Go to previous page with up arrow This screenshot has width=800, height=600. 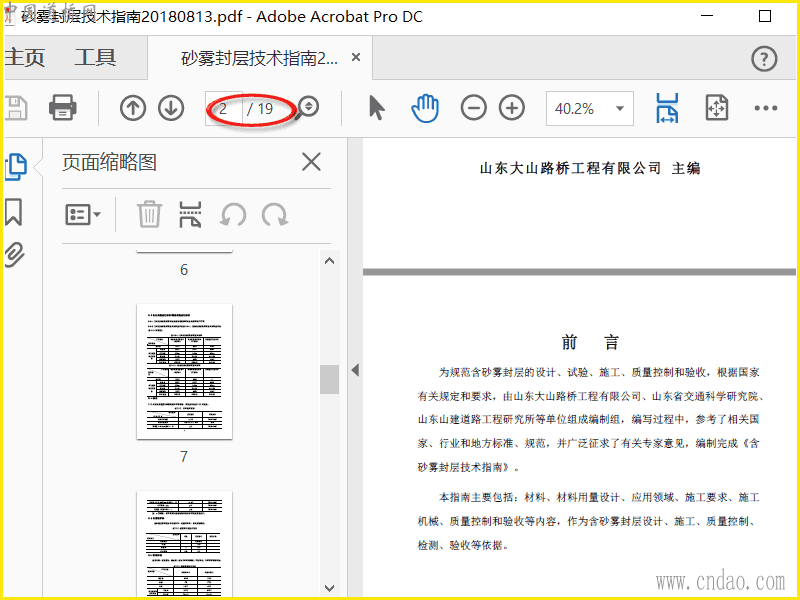tap(133, 108)
